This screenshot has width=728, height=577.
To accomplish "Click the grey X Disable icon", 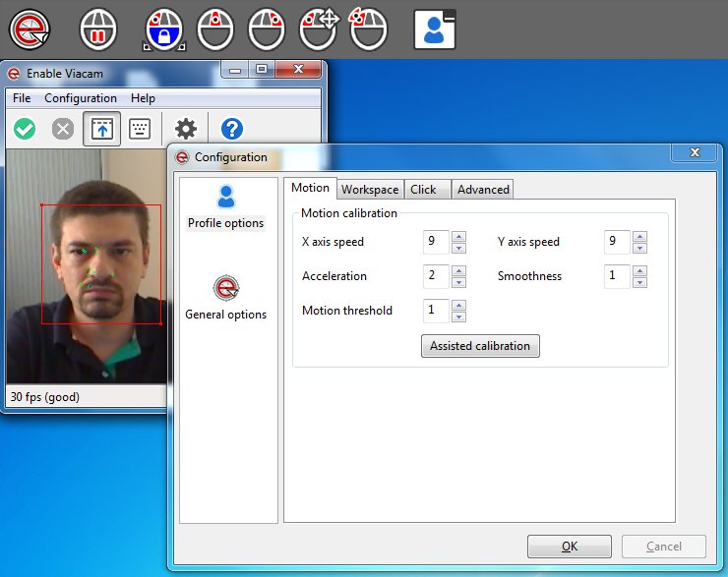I will point(63,129).
